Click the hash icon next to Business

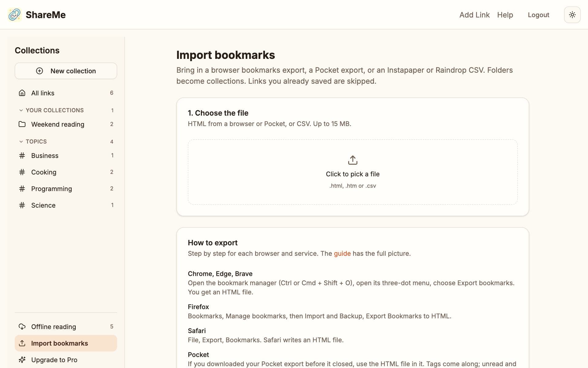tap(22, 155)
